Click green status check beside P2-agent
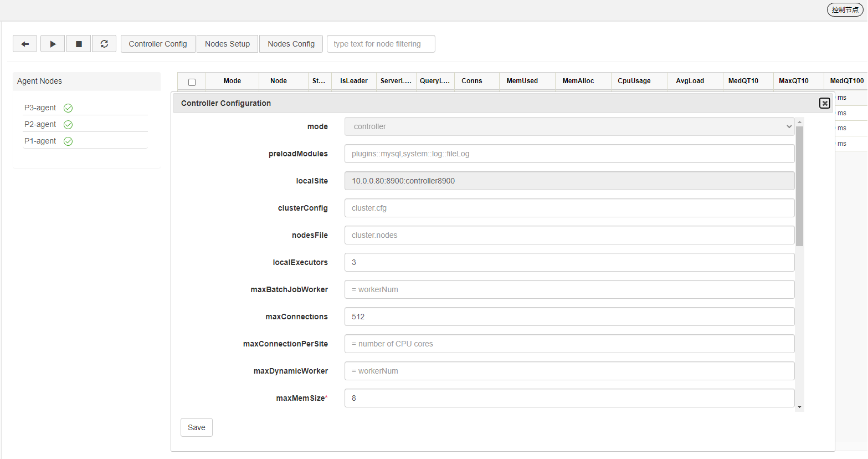The height and width of the screenshot is (459, 868). point(68,125)
